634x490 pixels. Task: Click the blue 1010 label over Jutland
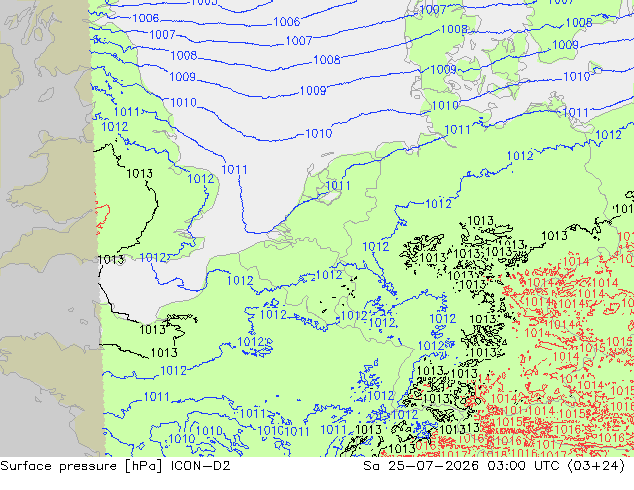(x=445, y=106)
